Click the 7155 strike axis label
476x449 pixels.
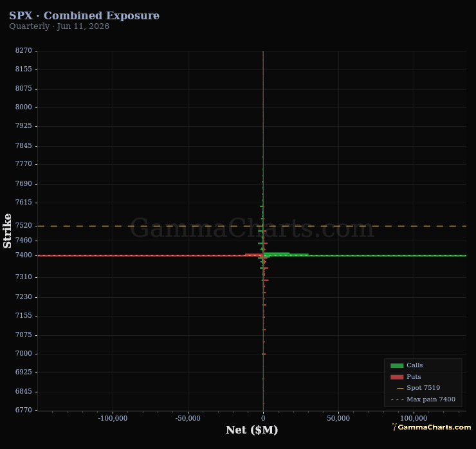tap(23, 316)
